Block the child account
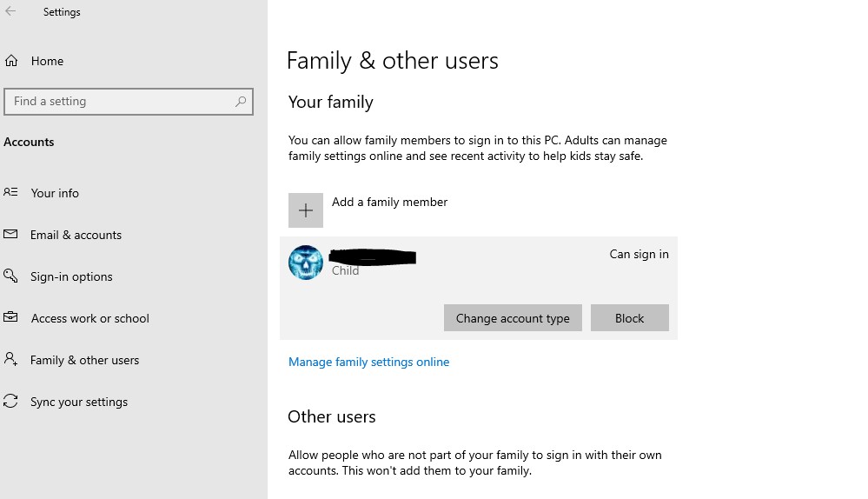 [629, 318]
